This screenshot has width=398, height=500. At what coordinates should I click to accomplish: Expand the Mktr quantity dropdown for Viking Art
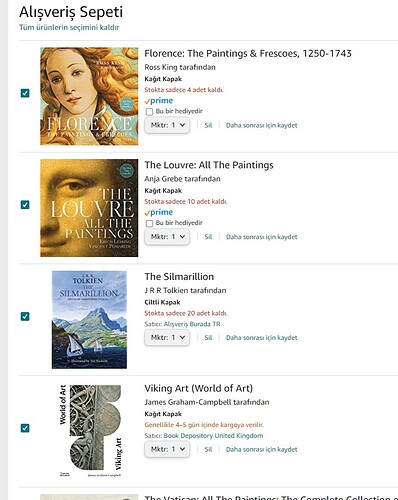167,449
